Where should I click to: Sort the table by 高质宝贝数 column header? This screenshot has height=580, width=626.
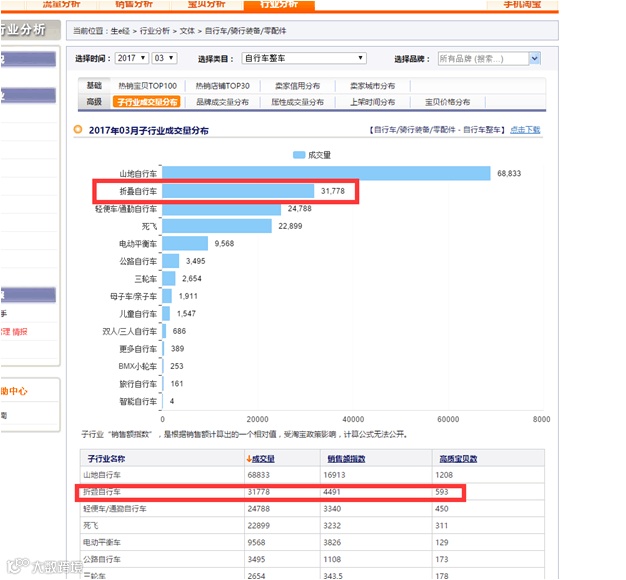(458, 459)
